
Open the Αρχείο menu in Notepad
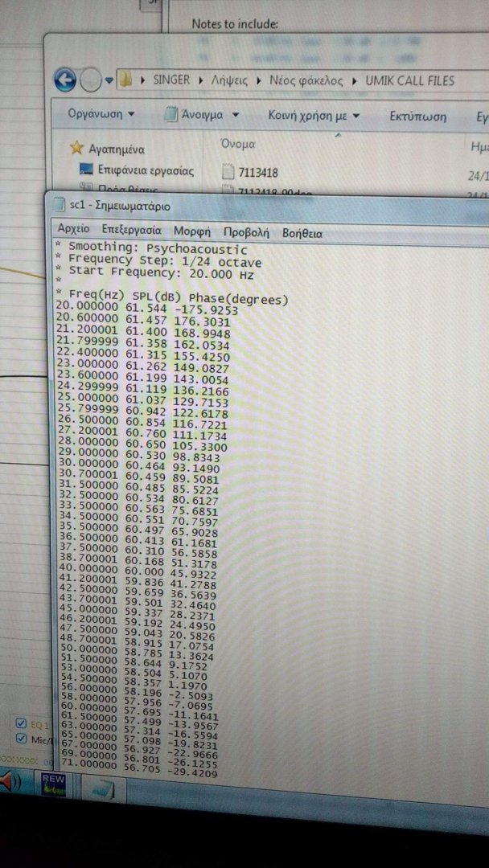[x=73, y=228]
